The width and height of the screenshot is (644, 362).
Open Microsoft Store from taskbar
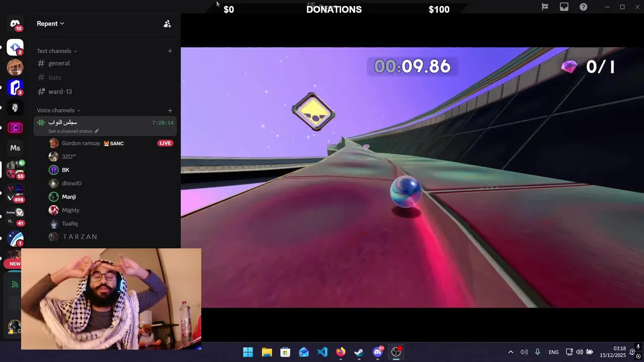click(x=285, y=352)
